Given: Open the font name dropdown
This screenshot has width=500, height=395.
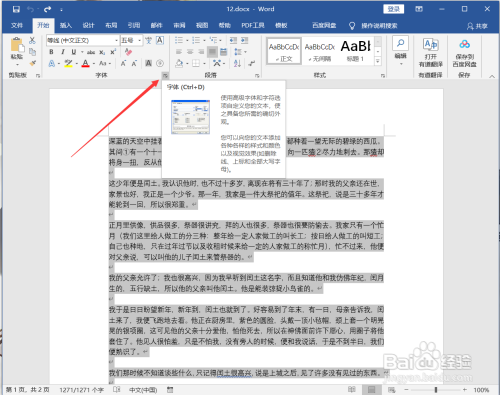Looking at the screenshot, I should tap(116, 40).
